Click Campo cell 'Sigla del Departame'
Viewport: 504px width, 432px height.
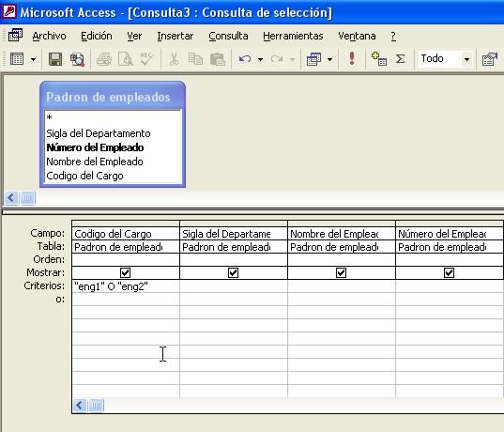(x=234, y=234)
